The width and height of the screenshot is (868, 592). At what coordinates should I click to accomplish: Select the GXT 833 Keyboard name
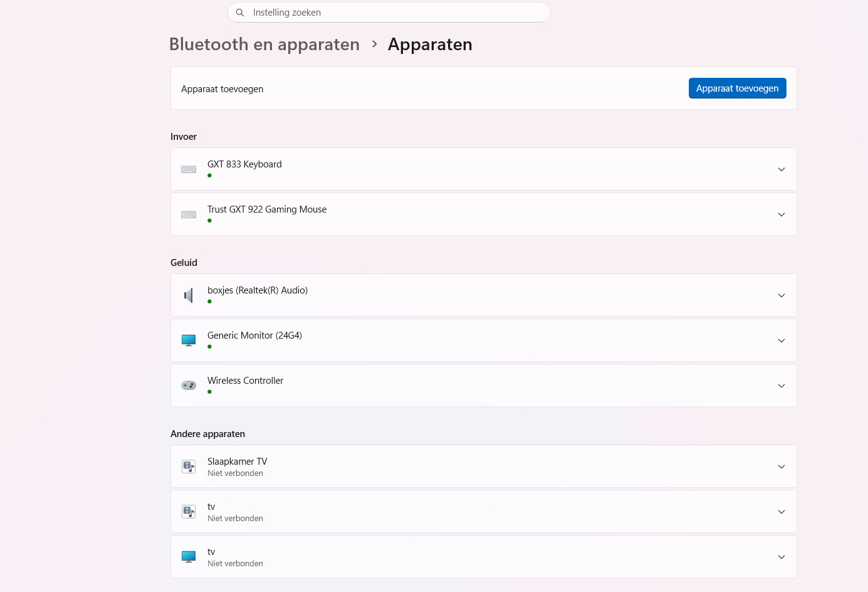click(244, 164)
